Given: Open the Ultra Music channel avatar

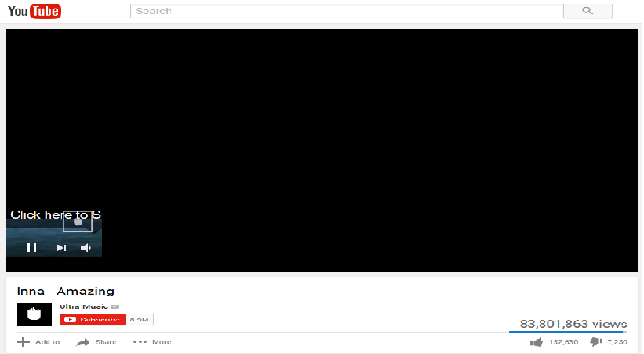Looking at the screenshot, I should pyautogui.click(x=34, y=314).
